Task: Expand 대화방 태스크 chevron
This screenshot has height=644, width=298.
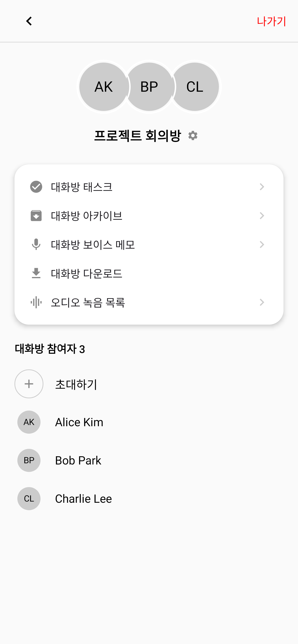Action: point(262,187)
